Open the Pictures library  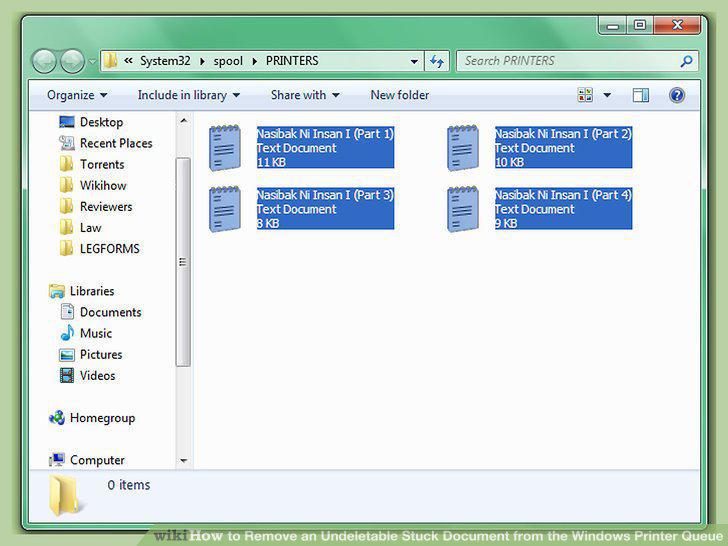click(101, 355)
